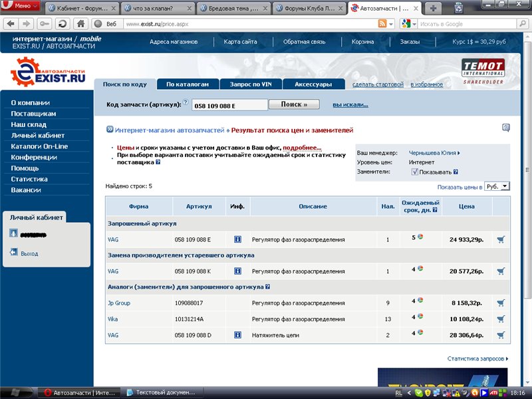
Task: Click help icon next to 'Аналоги (заменители)' heading
Action: click(268, 287)
